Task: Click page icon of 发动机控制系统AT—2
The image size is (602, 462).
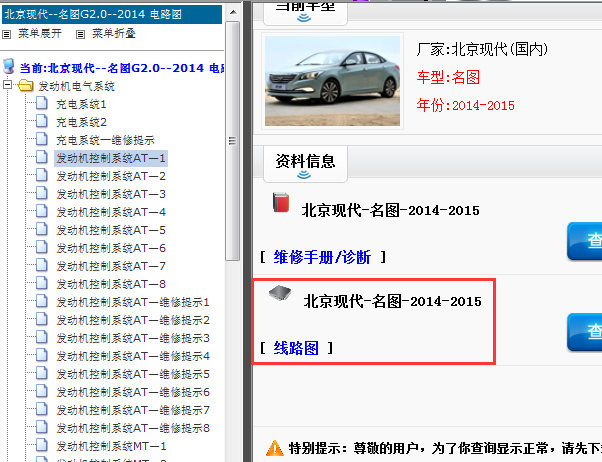Action: point(41,175)
